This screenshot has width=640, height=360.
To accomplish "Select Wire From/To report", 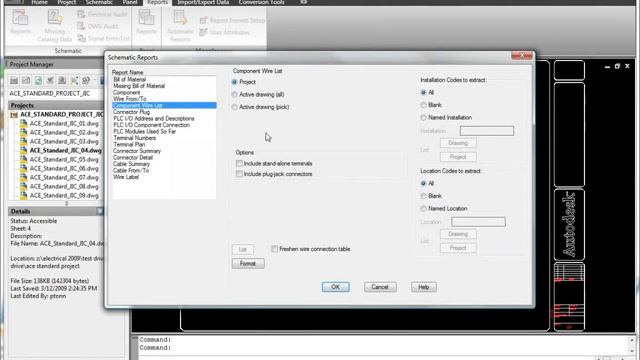I will tap(129, 99).
